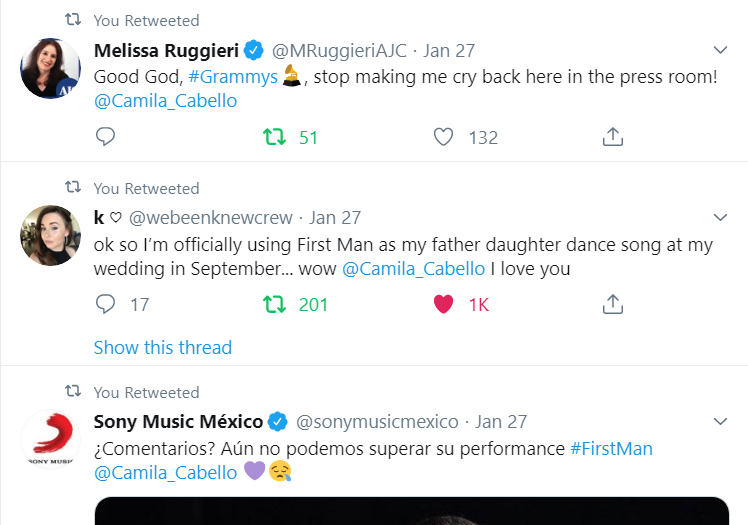Reply to the First Man wedding tweet
The image size is (748, 525).
coord(105,304)
